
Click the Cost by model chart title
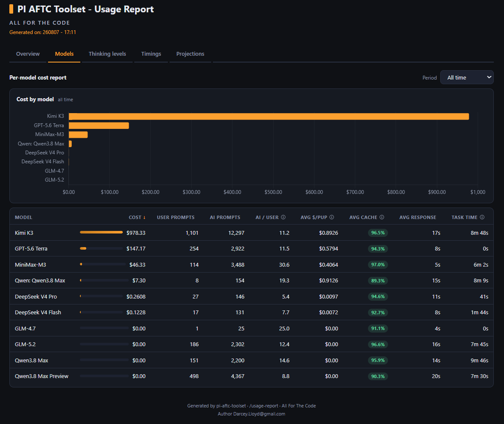pyautogui.click(x=35, y=100)
